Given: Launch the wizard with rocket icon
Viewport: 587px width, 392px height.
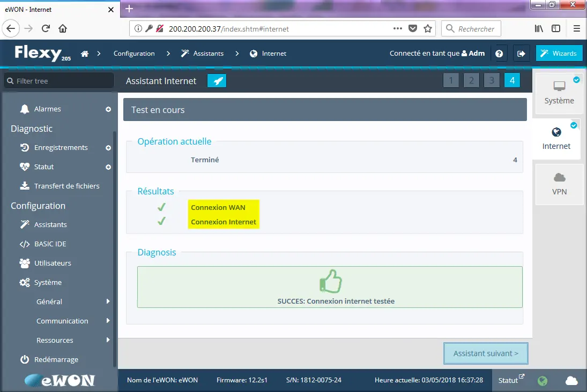Looking at the screenshot, I should tap(217, 81).
